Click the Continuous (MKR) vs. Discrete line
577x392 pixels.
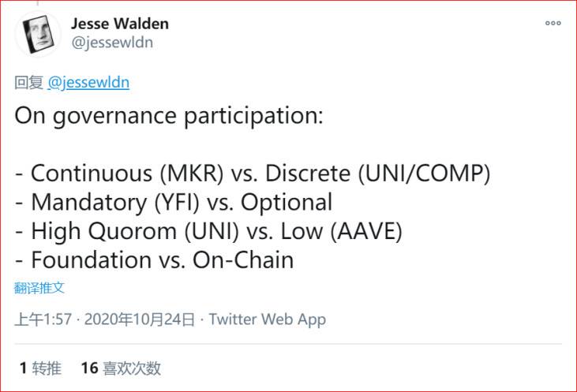tap(253, 174)
